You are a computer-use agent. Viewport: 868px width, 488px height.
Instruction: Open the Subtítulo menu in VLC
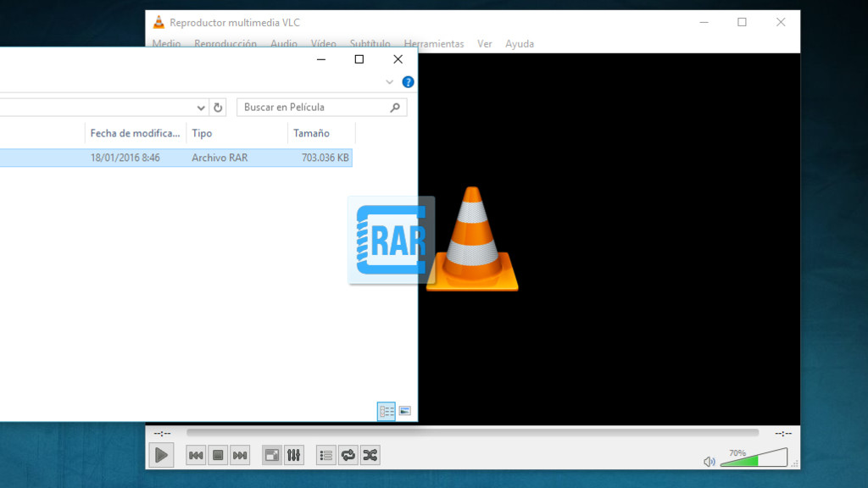[x=370, y=43]
